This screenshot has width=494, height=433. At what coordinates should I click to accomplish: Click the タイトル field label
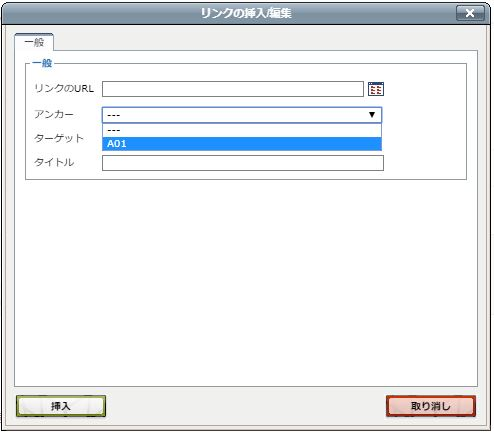[54, 162]
